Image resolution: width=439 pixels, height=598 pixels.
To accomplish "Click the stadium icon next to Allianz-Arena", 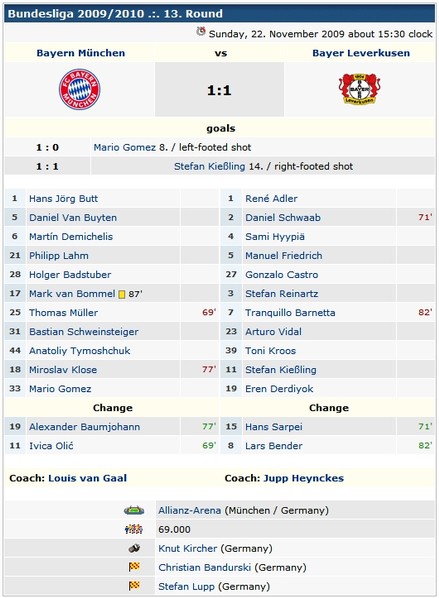I will [134, 510].
